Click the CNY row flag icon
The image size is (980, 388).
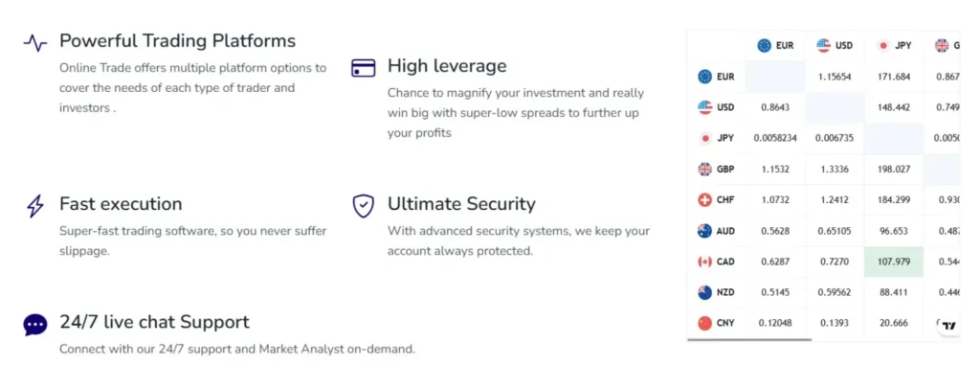705,324
